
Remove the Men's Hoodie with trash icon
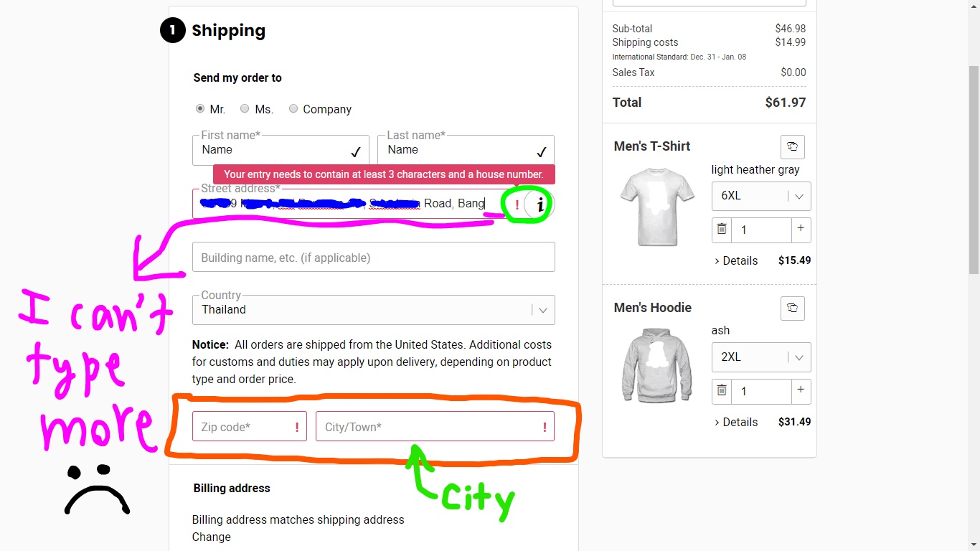point(722,391)
